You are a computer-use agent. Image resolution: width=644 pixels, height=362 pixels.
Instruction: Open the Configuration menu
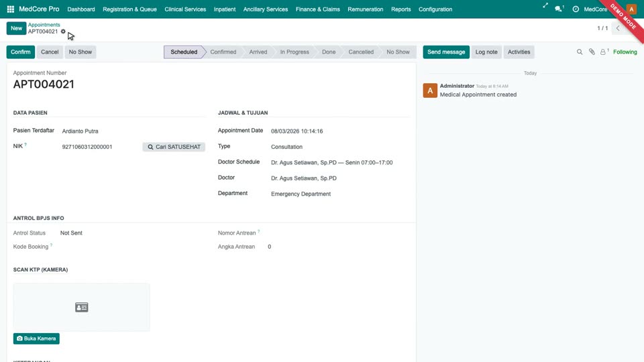tap(435, 9)
